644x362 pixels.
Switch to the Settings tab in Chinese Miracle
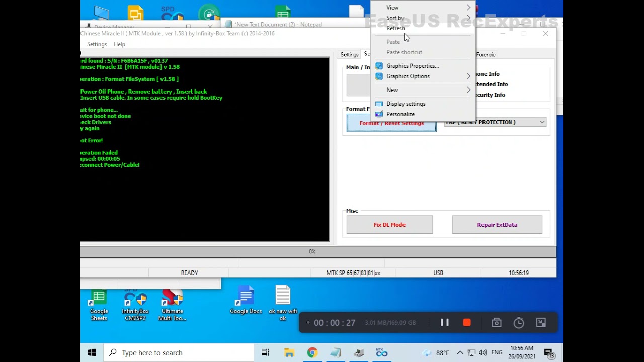click(x=349, y=54)
